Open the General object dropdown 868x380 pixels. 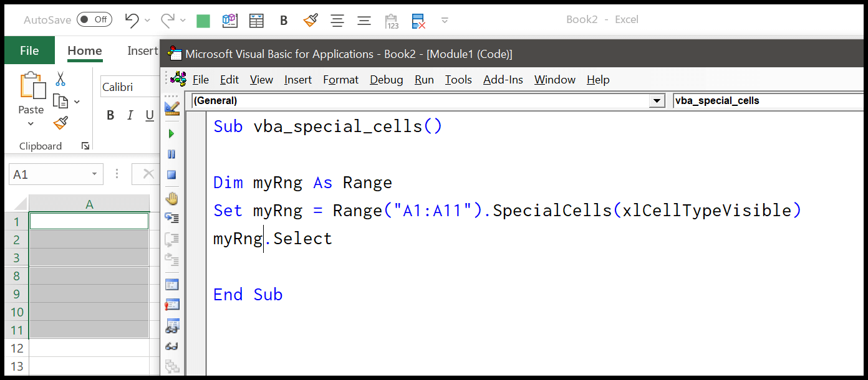pos(657,100)
